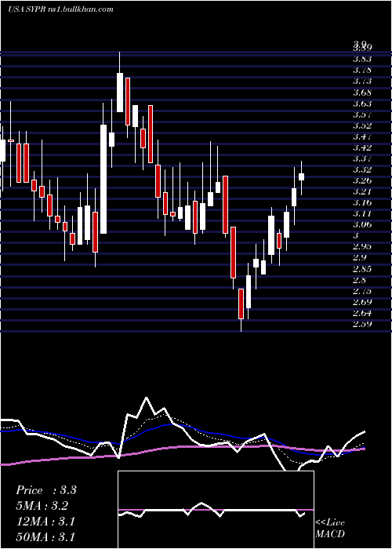Click the 3.21 price axis label
This screenshot has width=392, height=549.
coord(362,192)
